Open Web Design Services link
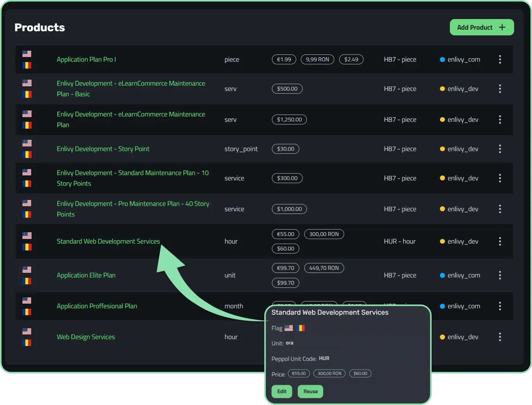Screen dimensions: 532x405 coord(86,337)
